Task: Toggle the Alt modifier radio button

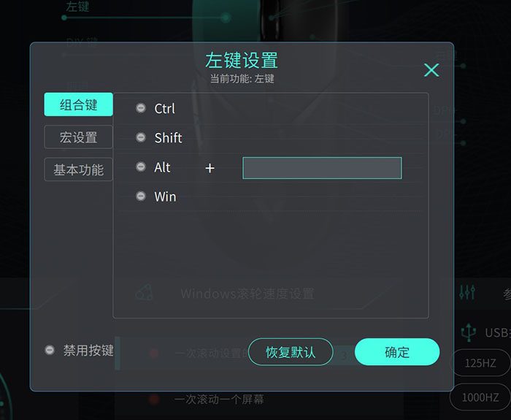Action: [141, 167]
